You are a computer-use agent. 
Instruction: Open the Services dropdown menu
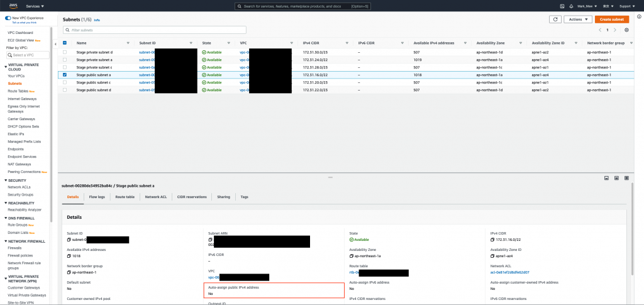coord(35,6)
